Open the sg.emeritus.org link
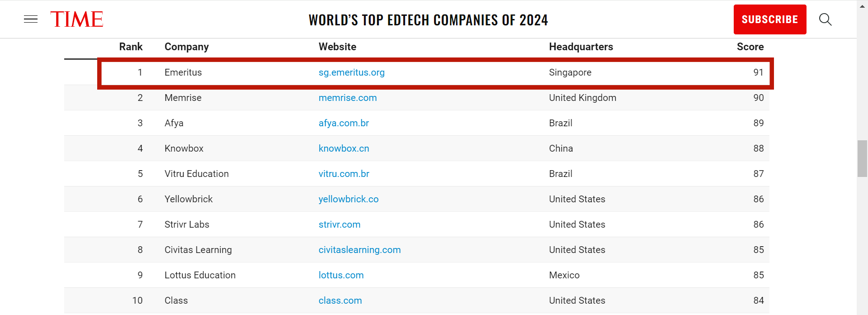The height and width of the screenshot is (315, 868). (352, 72)
